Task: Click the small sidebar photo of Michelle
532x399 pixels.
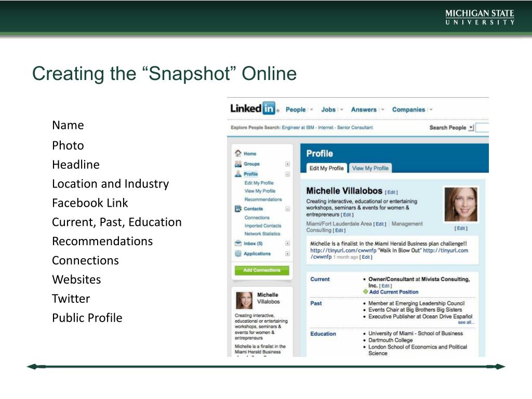Action: tap(244, 300)
